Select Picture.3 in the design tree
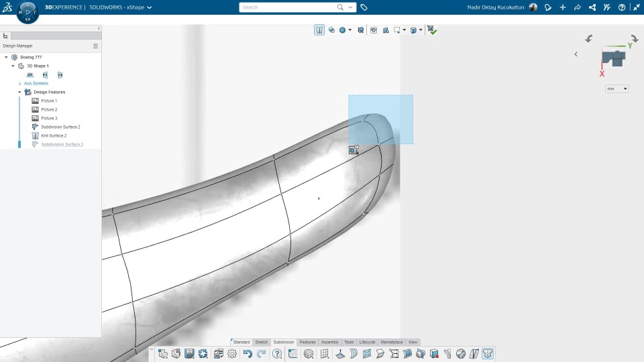644x362 pixels. [49, 118]
